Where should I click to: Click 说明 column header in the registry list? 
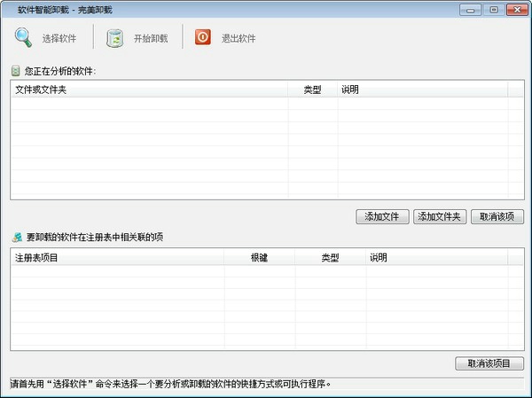pyautogui.click(x=436, y=258)
